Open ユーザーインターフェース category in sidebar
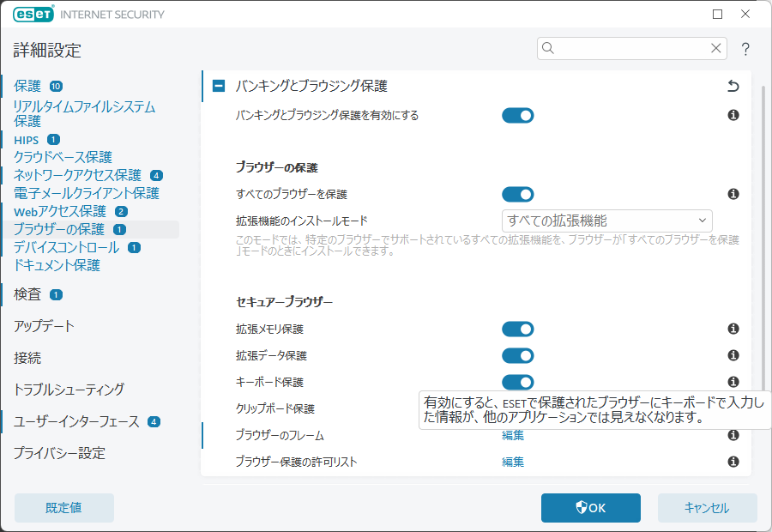This screenshot has height=532, width=772. point(76,421)
